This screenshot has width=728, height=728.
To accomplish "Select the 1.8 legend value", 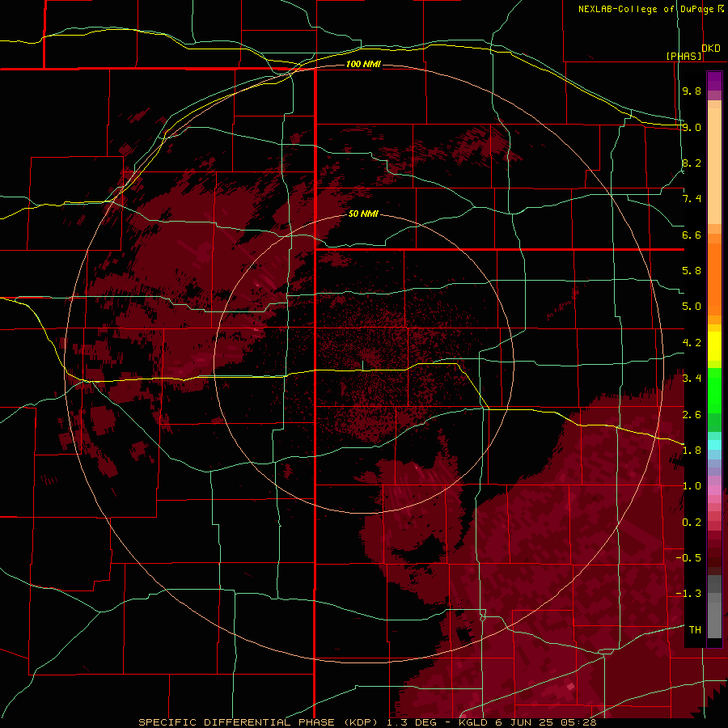I will click(692, 451).
